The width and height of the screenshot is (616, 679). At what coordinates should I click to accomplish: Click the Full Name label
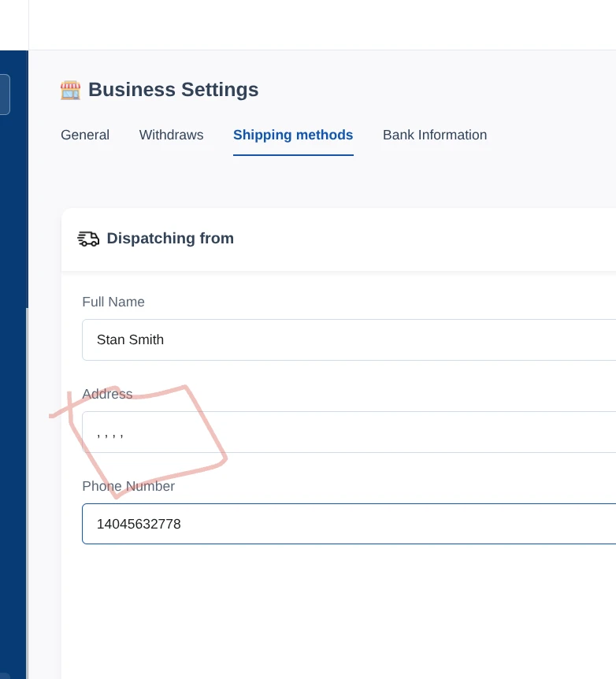click(x=113, y=302)
